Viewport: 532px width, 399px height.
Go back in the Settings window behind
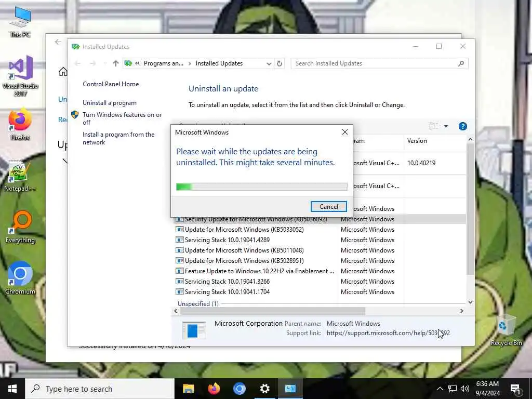58,42
